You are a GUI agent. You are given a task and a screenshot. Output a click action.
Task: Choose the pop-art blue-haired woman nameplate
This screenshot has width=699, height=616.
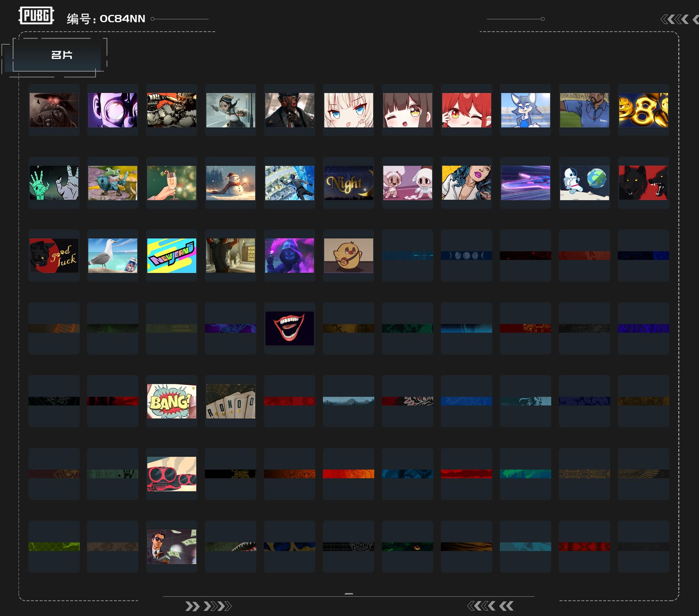467,183
